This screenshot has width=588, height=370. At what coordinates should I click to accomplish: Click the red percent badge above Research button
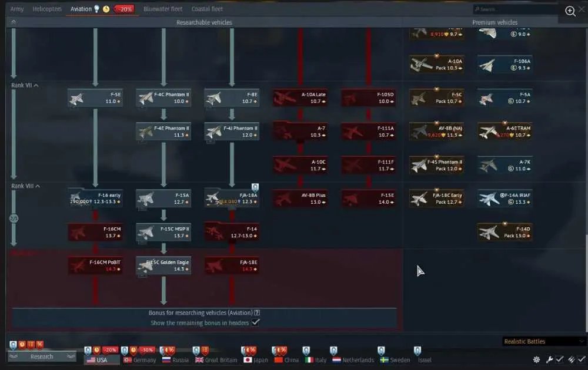pos(40,345)
